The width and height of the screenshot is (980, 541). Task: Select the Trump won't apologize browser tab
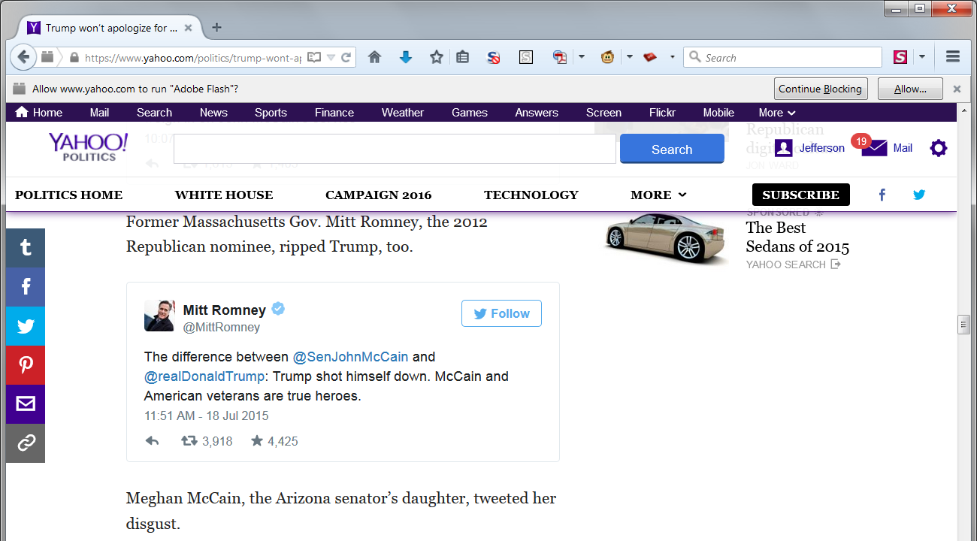(110, 28)
